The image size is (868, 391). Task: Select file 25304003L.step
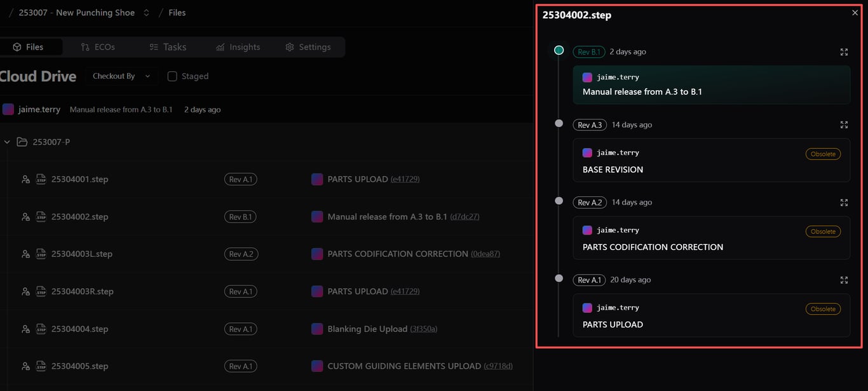point(82,254)
